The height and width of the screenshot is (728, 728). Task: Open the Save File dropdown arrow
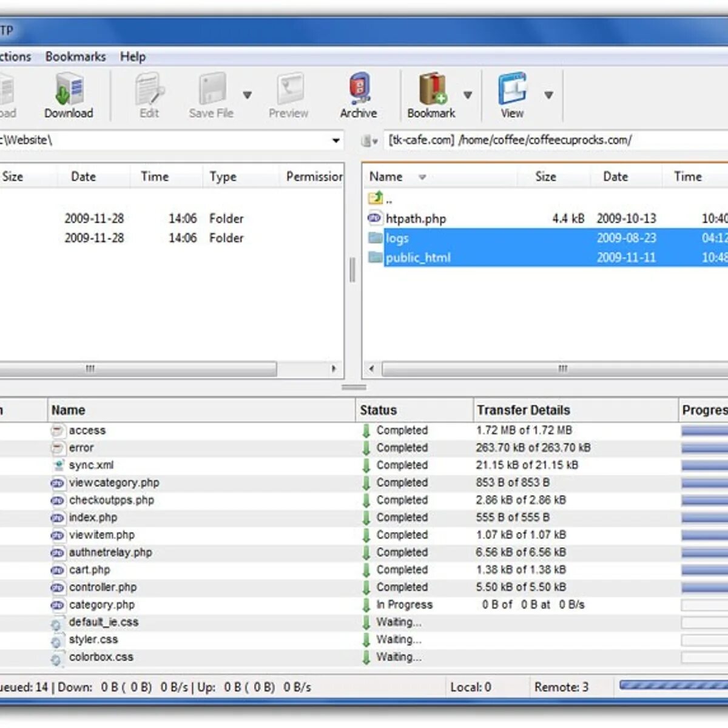[x=247, y=95]
